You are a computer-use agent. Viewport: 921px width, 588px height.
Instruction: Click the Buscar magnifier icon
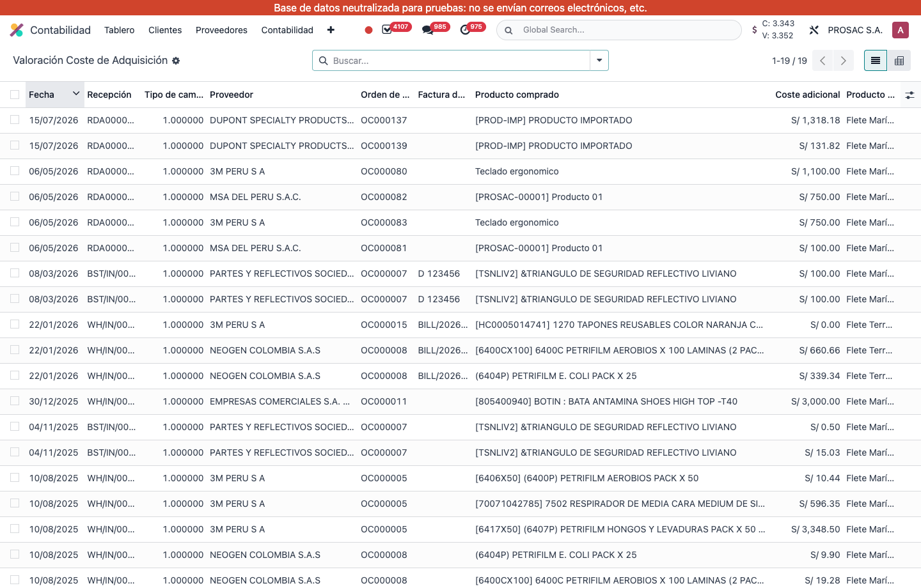[323, 61]
